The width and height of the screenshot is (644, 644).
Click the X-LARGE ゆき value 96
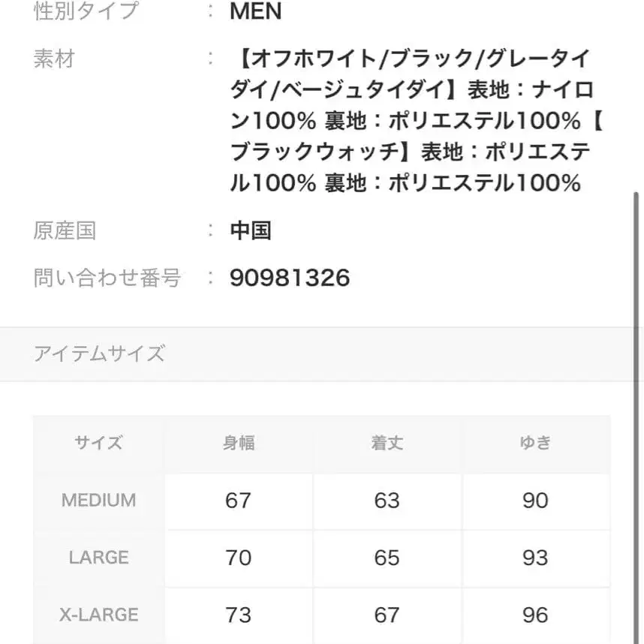(535, 615)
